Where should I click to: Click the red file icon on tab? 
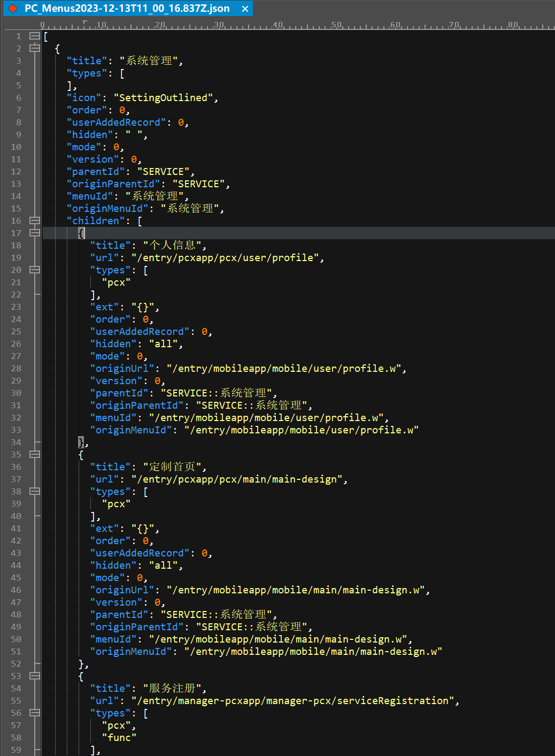click(x=13, y=9)
